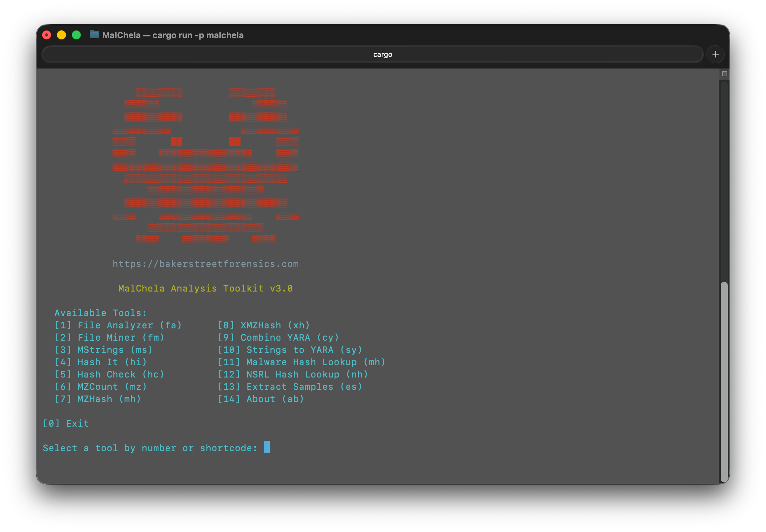Open the bakerstreetforensics.com URL
This screenshot has width=766, height=532.
tap(205, 264)
